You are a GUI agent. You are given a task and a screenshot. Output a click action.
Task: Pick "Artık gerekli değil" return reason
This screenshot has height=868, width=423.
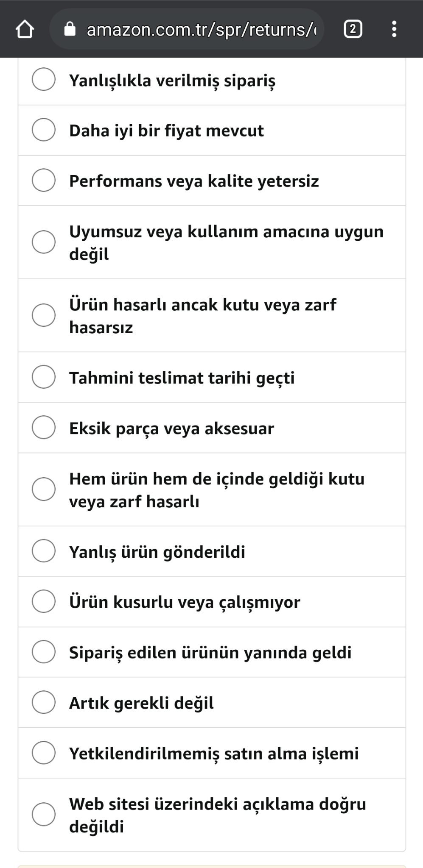pyautogui.click(x=44, y=702)
